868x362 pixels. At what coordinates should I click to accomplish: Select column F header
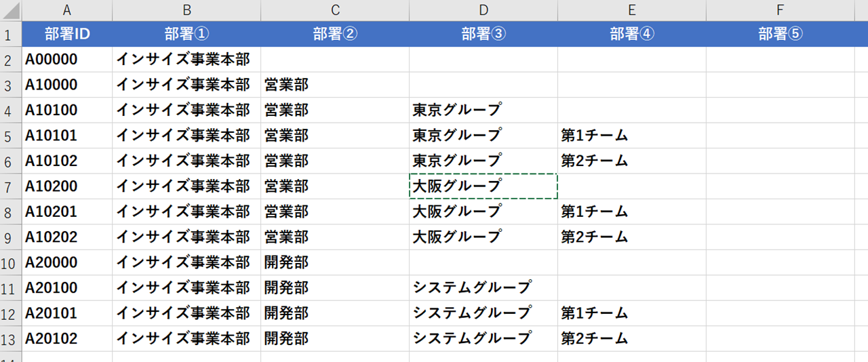point(781,10)
